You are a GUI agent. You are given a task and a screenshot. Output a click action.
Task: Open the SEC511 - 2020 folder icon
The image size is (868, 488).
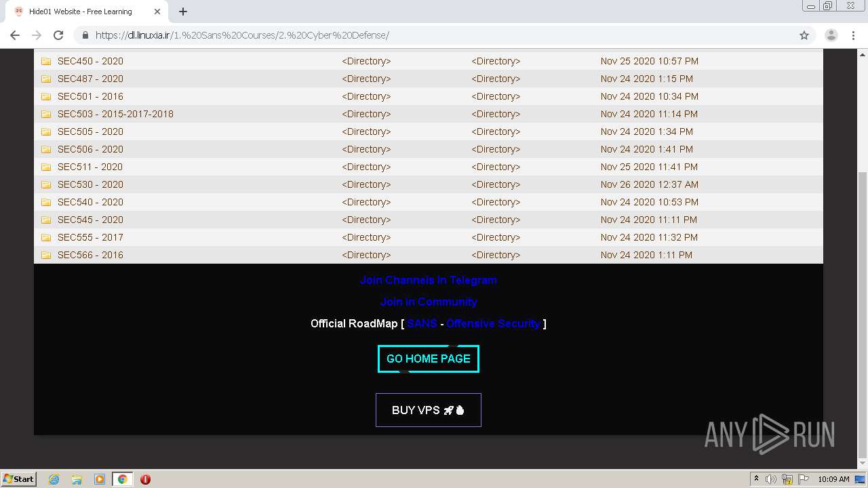pyautogui.click(x=46, y=167)
